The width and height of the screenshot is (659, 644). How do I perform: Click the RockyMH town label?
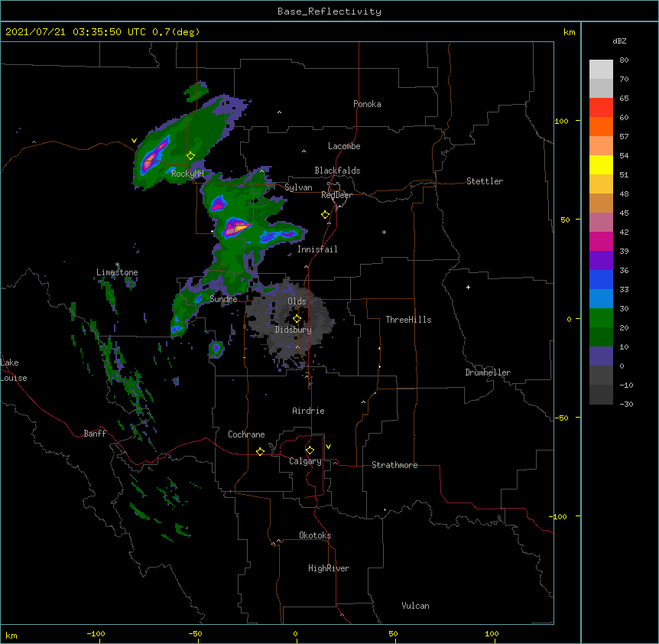tap(187, 174)
